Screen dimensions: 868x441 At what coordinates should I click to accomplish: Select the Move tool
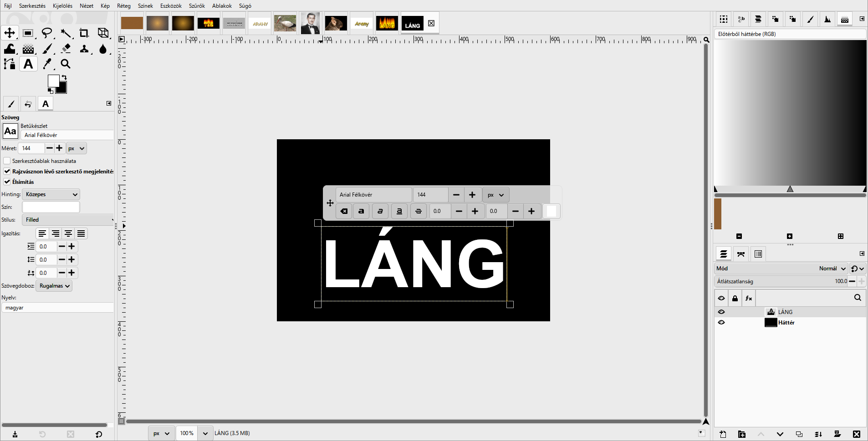[x=10, y=33]
